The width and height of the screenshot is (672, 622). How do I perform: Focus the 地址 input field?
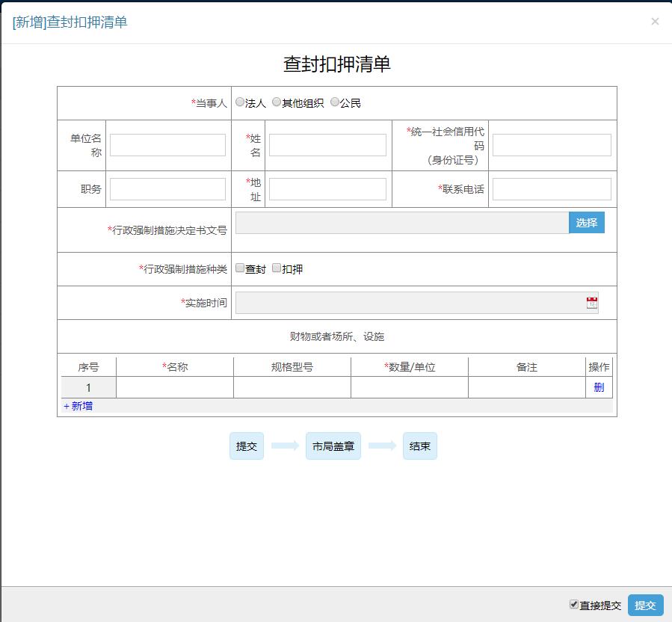327,189
